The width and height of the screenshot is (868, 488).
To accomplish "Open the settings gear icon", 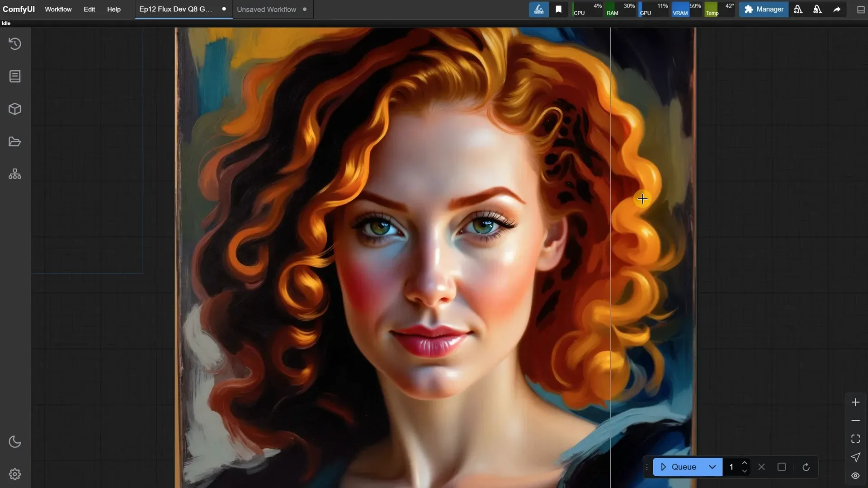I will point(15,474).
